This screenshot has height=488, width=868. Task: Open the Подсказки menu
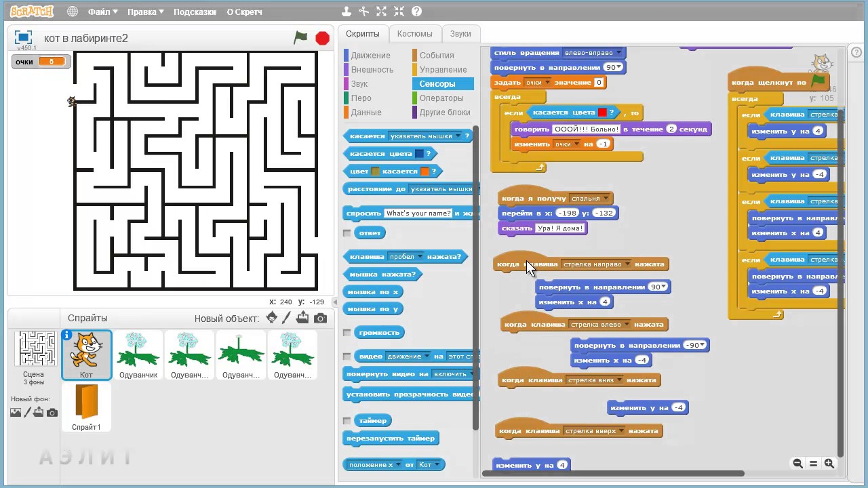195,12
